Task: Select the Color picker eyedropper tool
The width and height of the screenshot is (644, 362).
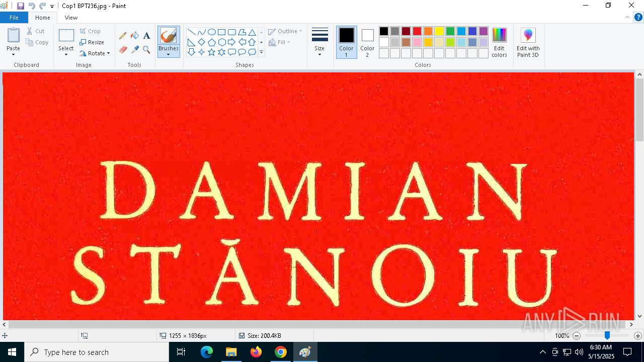Action: coord(135,49)
